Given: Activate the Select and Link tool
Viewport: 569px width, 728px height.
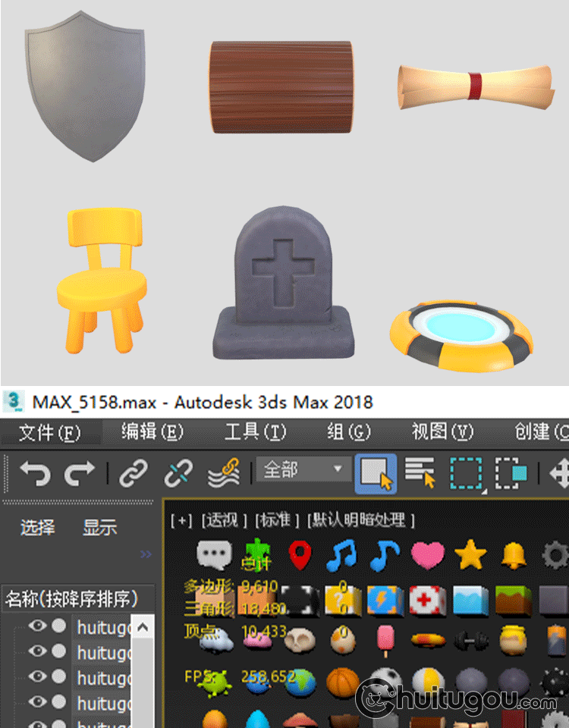Looking at the screenshot, I should click(x=134, y=473).
